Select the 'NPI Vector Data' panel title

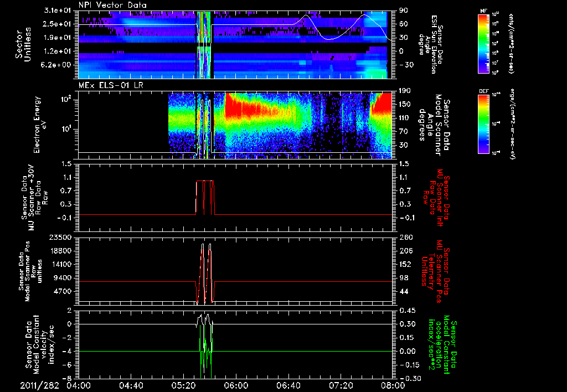pyautogui.click(x=113, y=5)
